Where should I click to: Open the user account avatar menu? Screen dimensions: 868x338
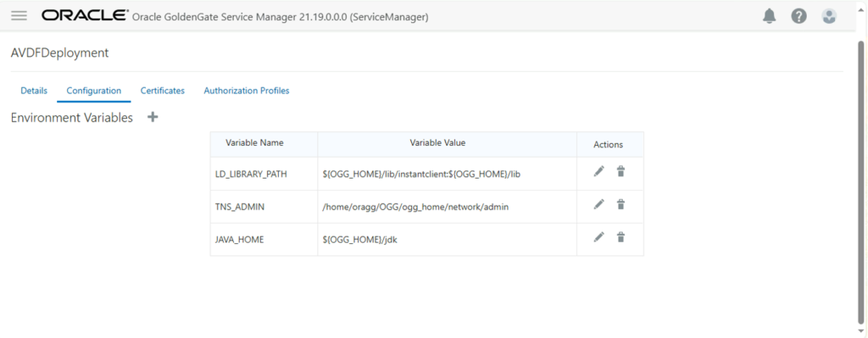click(829, 17)
